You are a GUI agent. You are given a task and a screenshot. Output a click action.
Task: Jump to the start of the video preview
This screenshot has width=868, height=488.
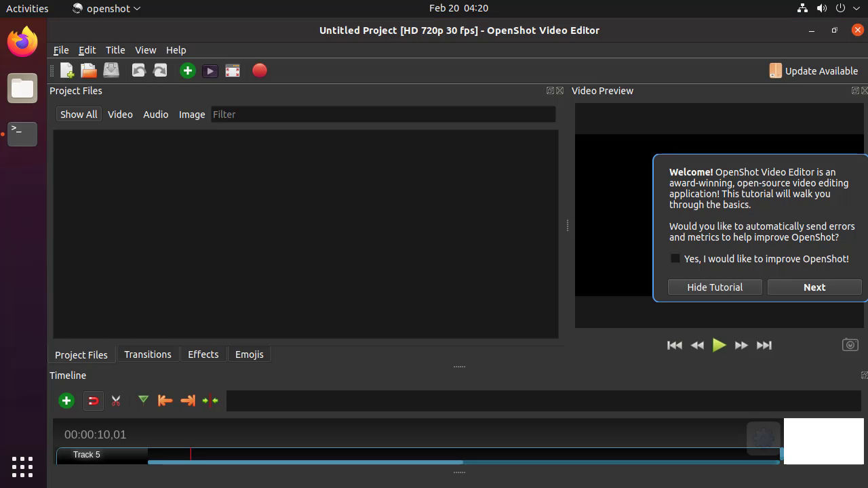coord(675,345)
